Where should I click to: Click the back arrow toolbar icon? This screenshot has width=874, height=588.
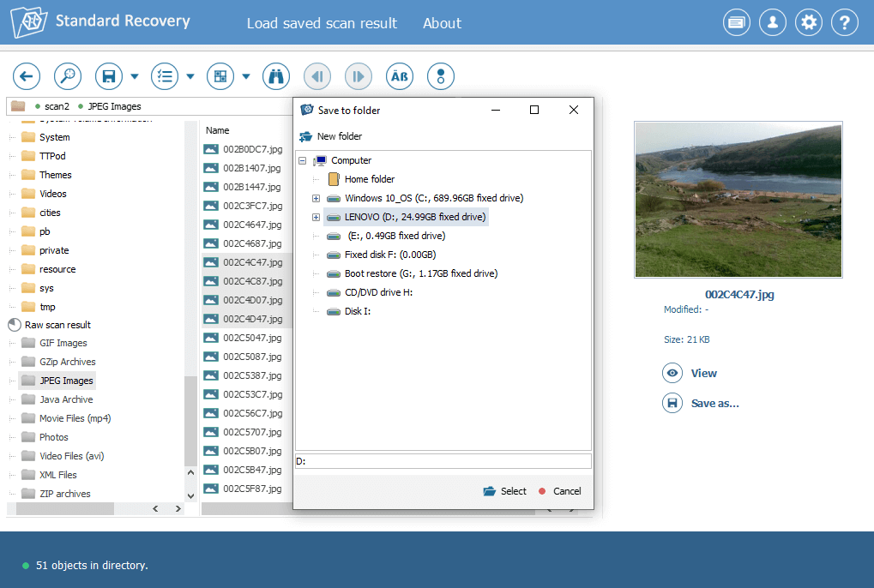(27, 76)
